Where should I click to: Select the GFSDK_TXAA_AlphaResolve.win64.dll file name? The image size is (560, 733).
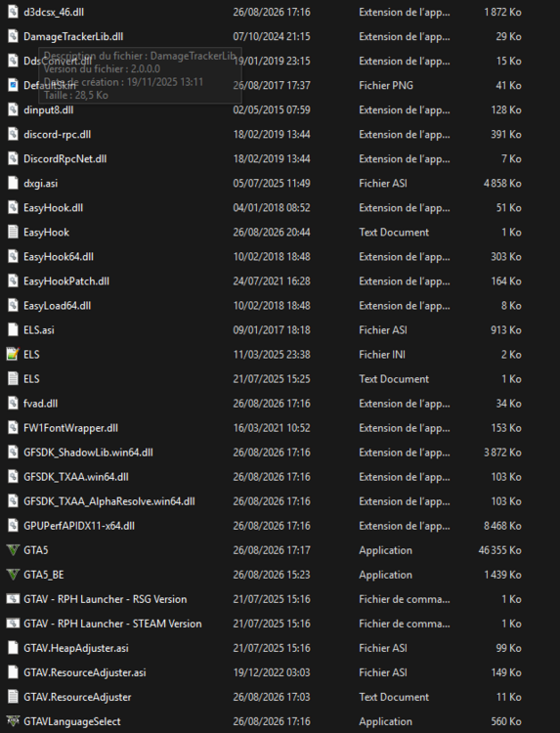click(x=108, y=501)
